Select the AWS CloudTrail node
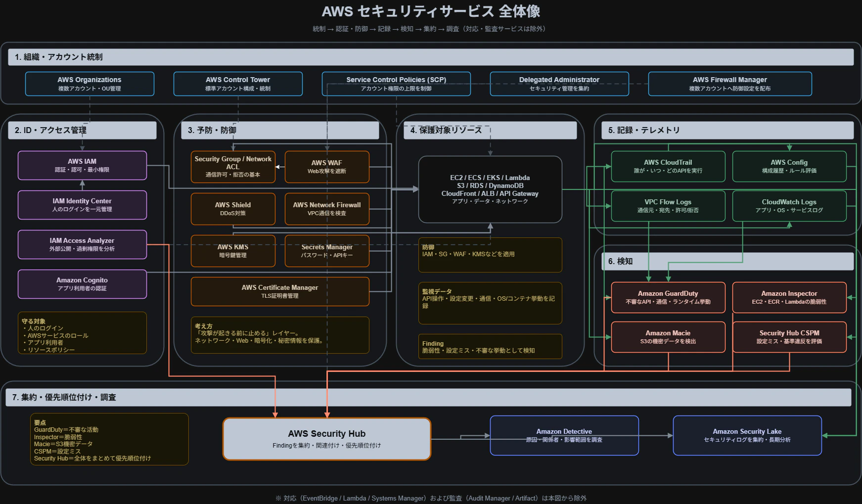The width and height of the screenshot is (862, 504). (x=668, y=166)
